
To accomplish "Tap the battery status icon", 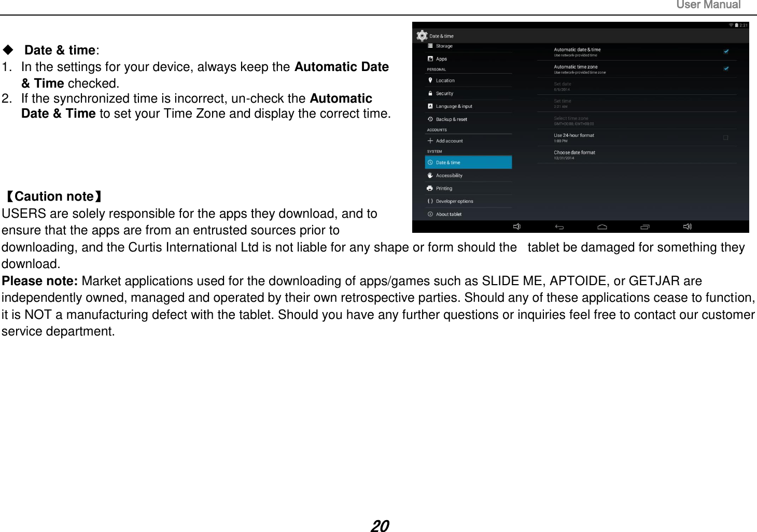I will [x=737, y=25].
